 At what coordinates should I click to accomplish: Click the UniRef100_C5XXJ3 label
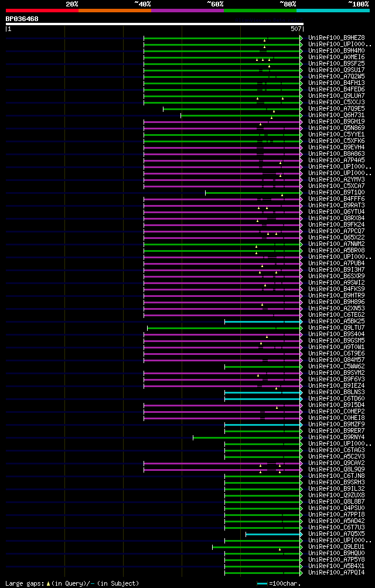pyautogui.click(x=336, y=102)
